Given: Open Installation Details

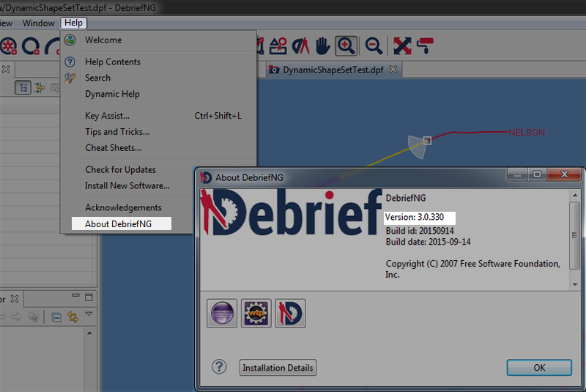Looking at the screenshot, I should (x=278, y=368).
